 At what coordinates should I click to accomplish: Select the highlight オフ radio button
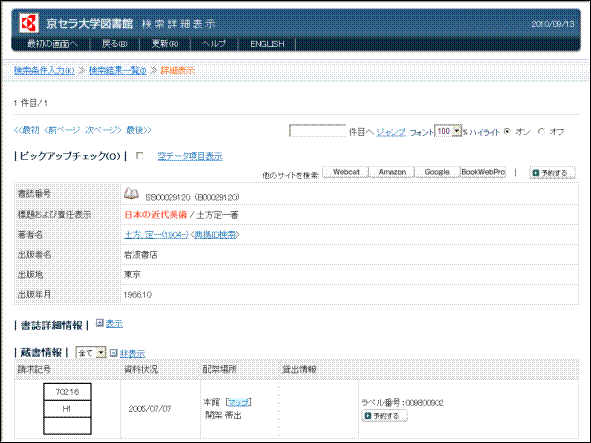click(x=542, y=132)
